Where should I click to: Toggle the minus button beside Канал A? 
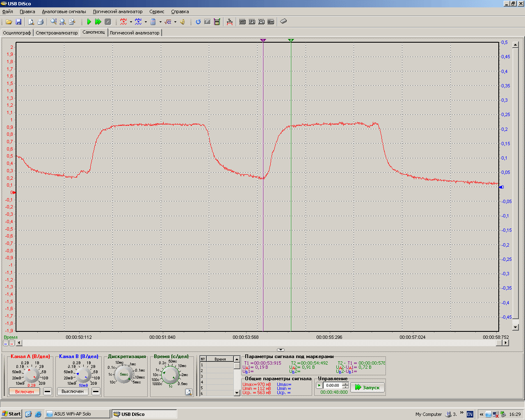48,392
